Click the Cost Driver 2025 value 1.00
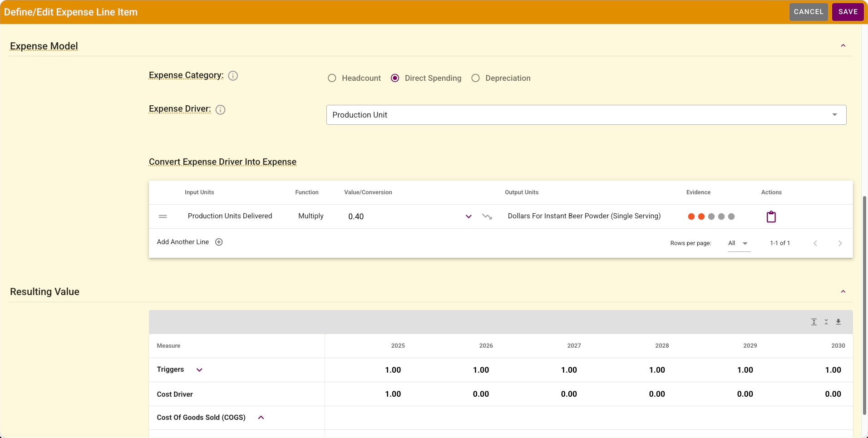Viewport: 868px width, 438px height. point(393,394)
